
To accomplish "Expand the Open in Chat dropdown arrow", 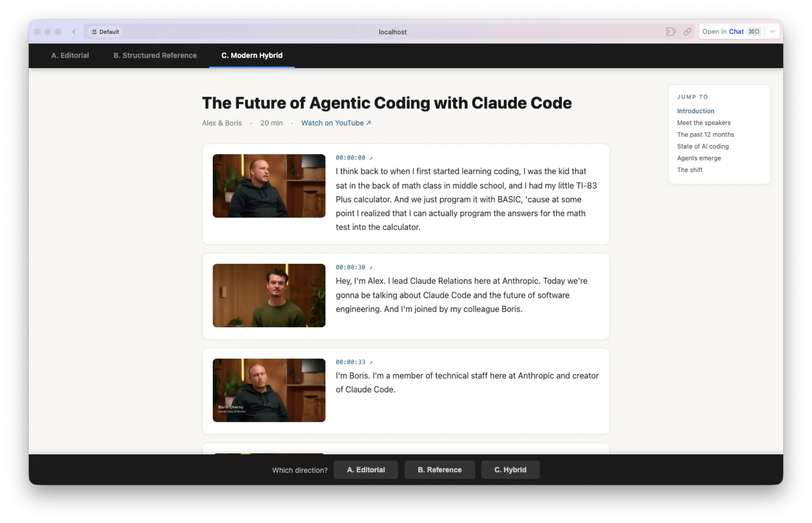I will point(772,31).
